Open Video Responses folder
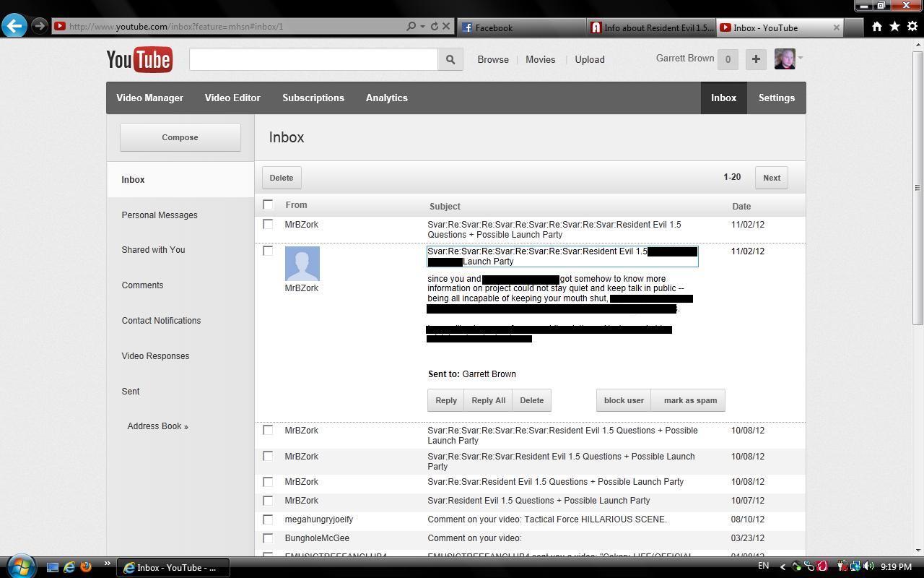924x578 pixels. pos(155,356)
